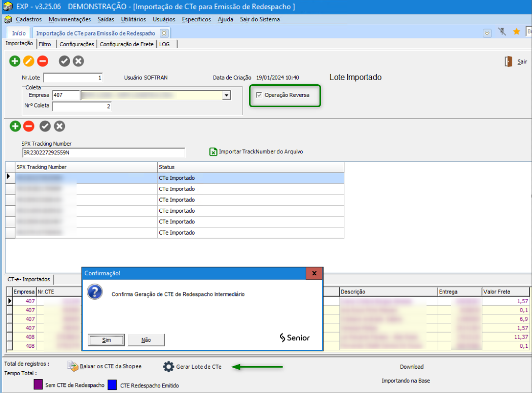
Task: Open the Filtro tab
Action: point(45,44)
